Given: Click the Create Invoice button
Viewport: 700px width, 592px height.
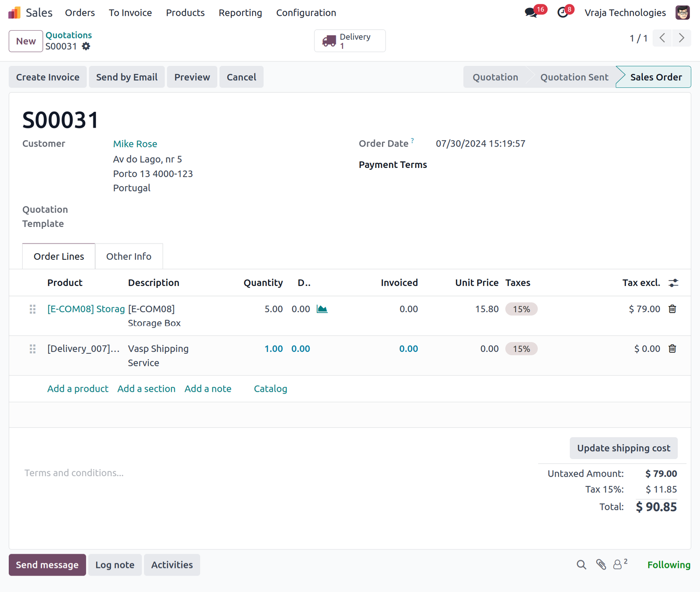Looking at the screenshot, I should pyautogui.click(x=48, y=77).
